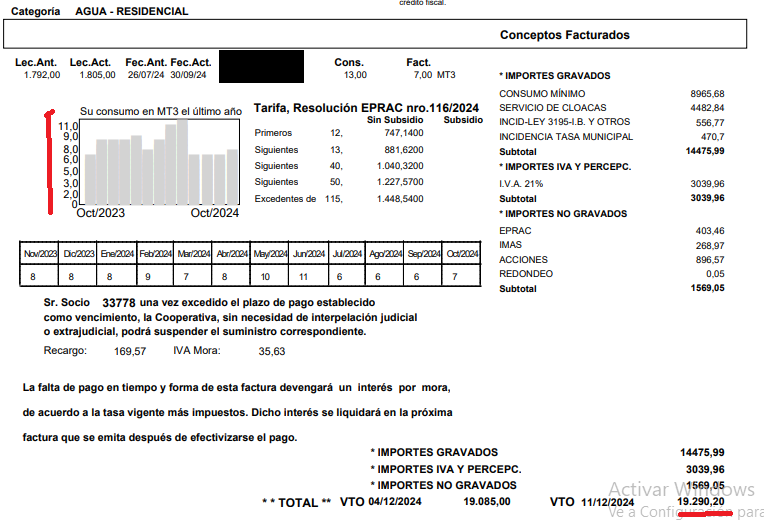Click the rate value 1.227,5700
Screen dimensions: 764x527
(x=400, y=182)
